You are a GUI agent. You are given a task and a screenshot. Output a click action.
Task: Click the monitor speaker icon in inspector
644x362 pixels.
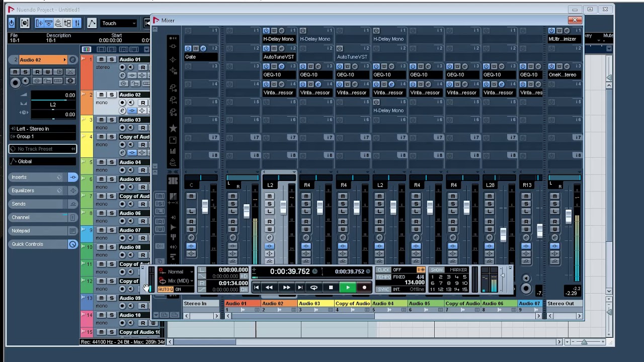coord(26,80)
